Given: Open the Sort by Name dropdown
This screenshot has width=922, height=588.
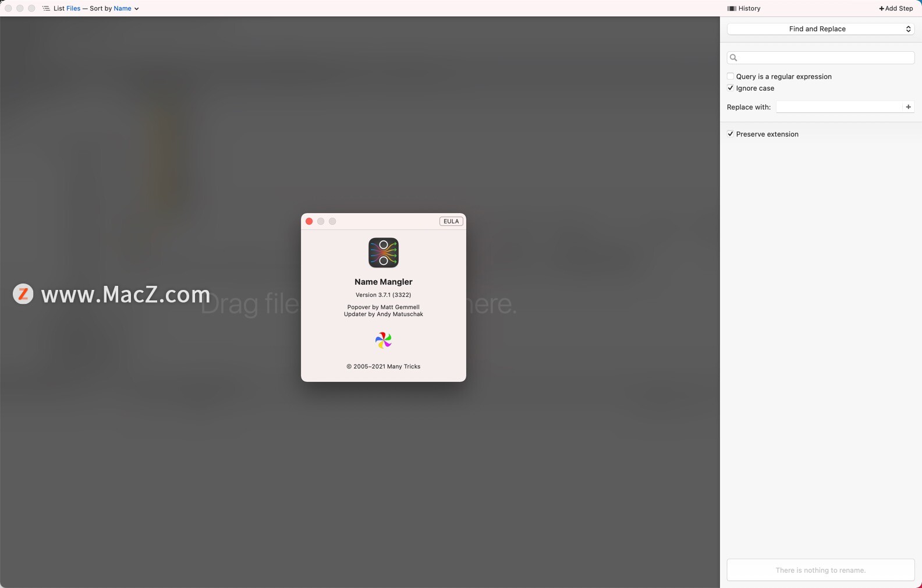Looking at the screenshot, I should [126, 9].
